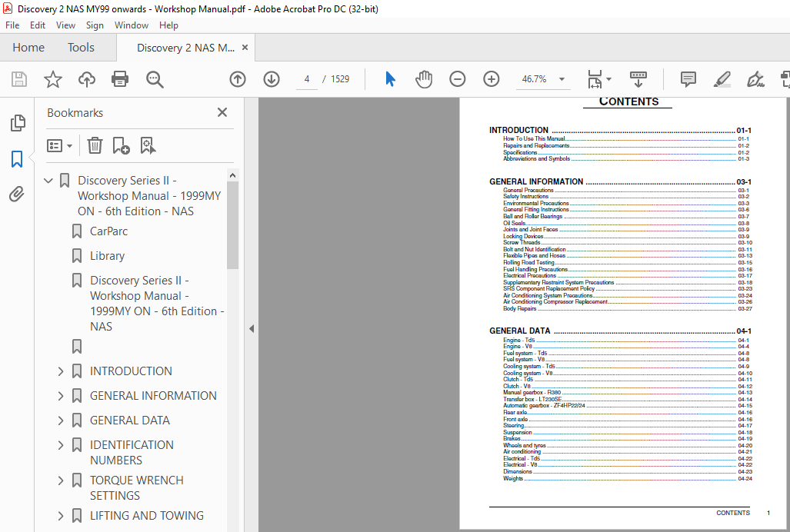Upload the file to cloud
The width and height of the screenshot is (790, 532).
point(87,79)
